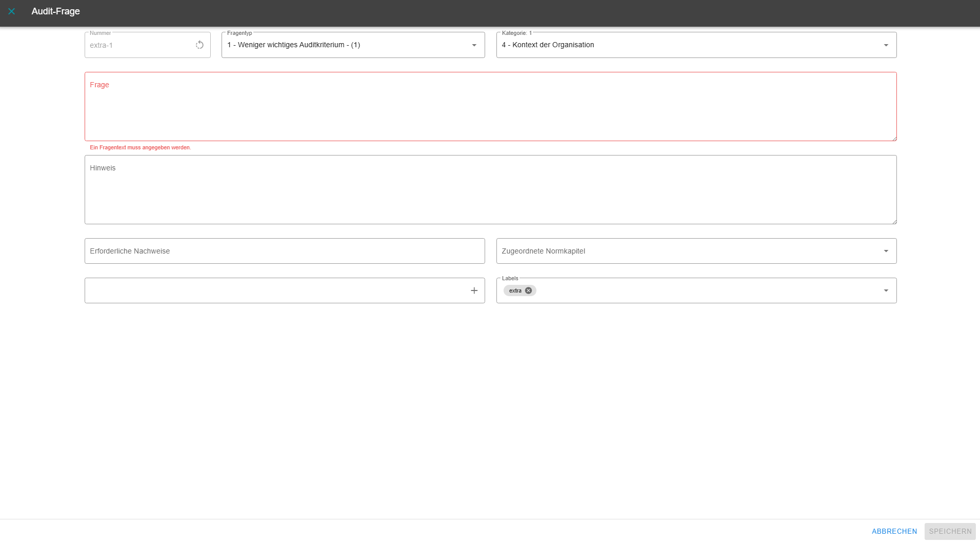The image size is (980, 543).
Task: Click the plus icon to add entry
Action: [474, 290]
